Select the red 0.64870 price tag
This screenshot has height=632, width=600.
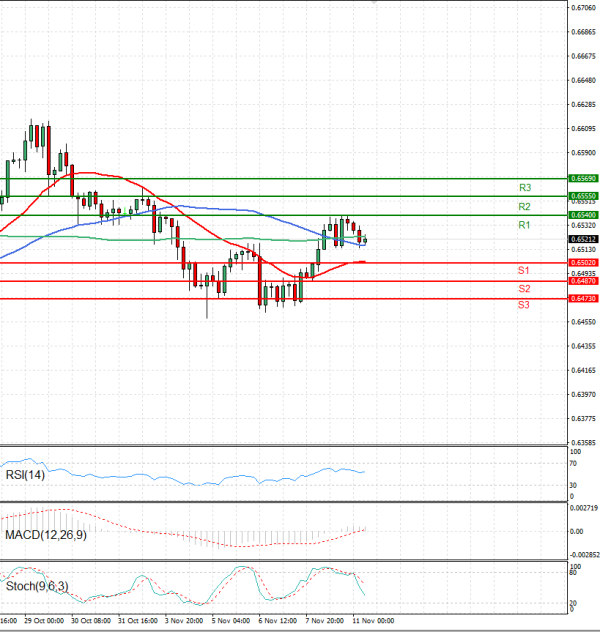(x=582, y=281)
